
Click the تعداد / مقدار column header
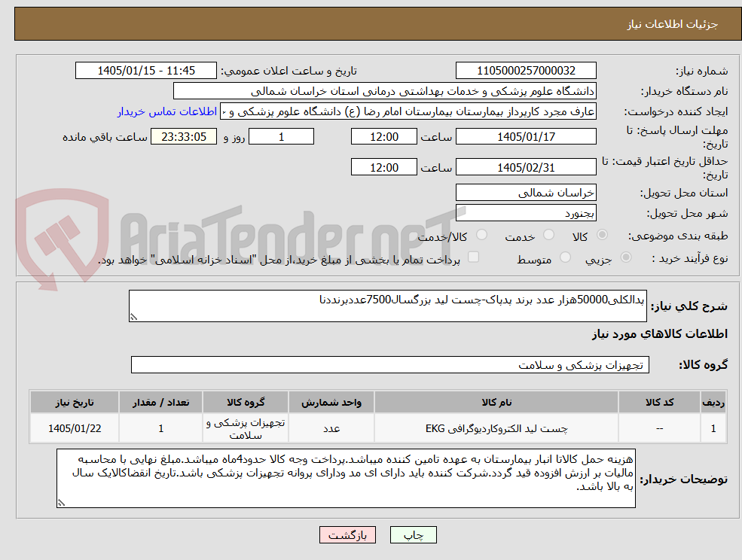coord(161,402)
